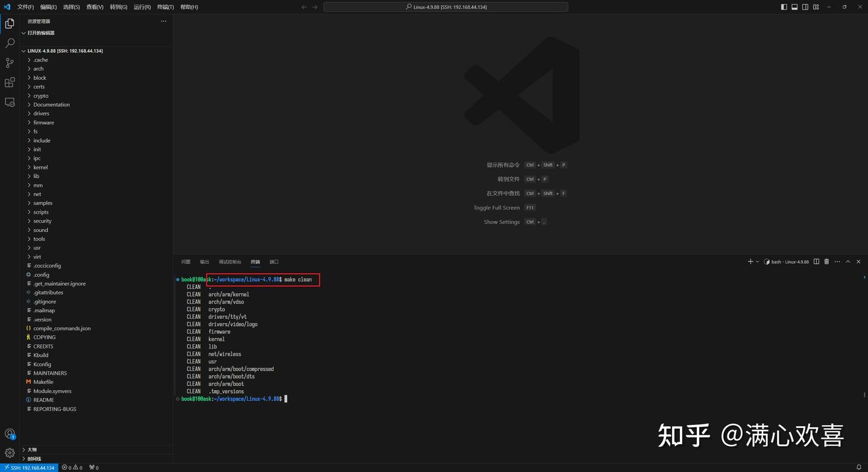Screen dimensions: 868x472
Task: Open the Explorer view in the activity bar
Action: click(9, 23)
